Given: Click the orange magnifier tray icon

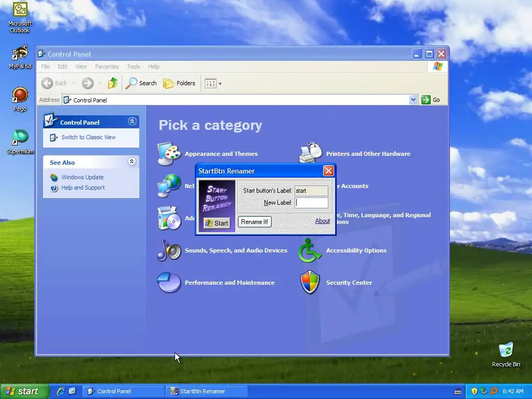Looking at the screenshot, I should pos(494,391).
